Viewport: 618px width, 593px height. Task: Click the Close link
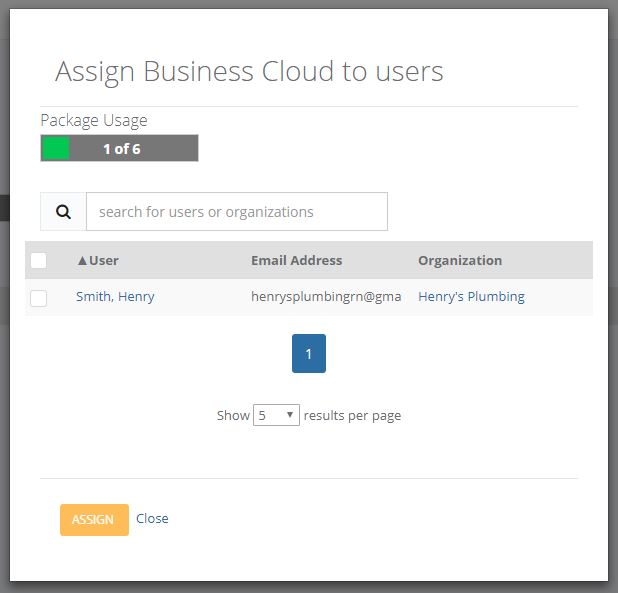coord(152,519)
